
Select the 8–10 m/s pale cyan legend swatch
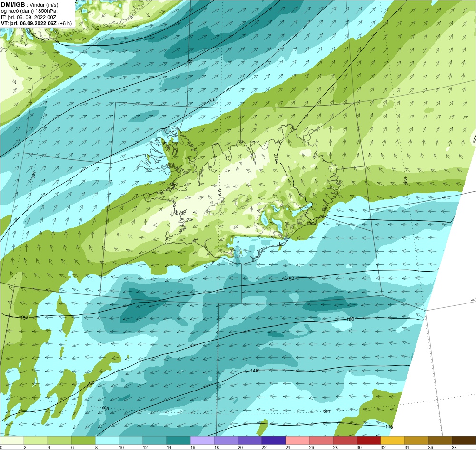click(x=107, y=440)
